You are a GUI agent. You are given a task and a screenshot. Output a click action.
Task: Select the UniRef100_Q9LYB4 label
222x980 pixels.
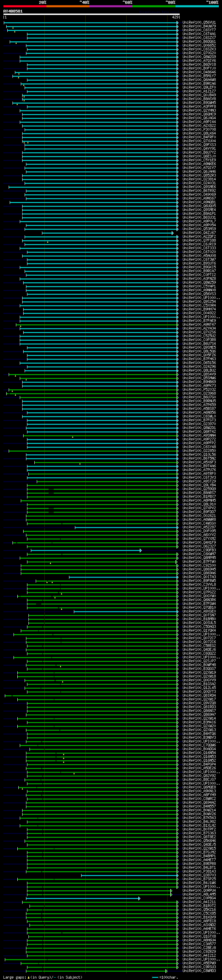click(x=199, y=485)
